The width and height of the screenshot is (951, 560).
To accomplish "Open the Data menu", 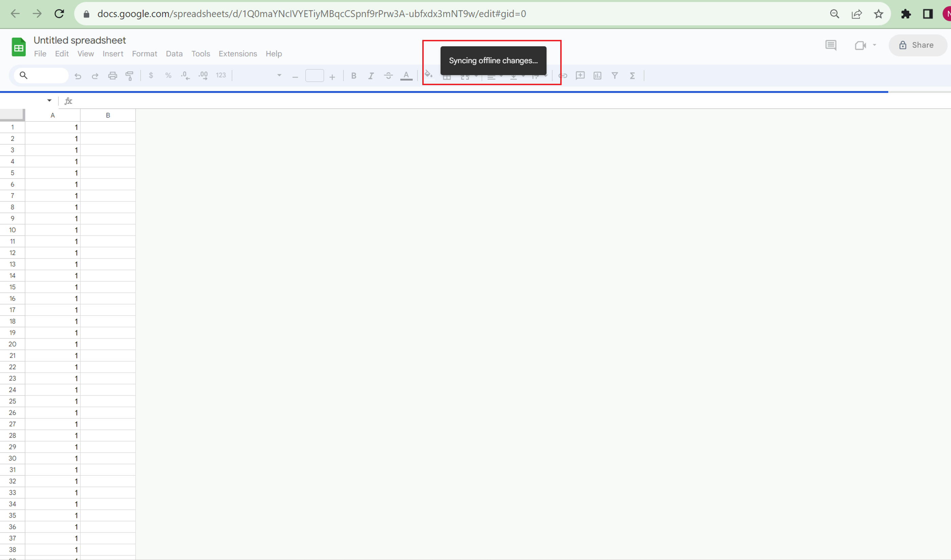I will pyautogui.click(x=174, y=54).
